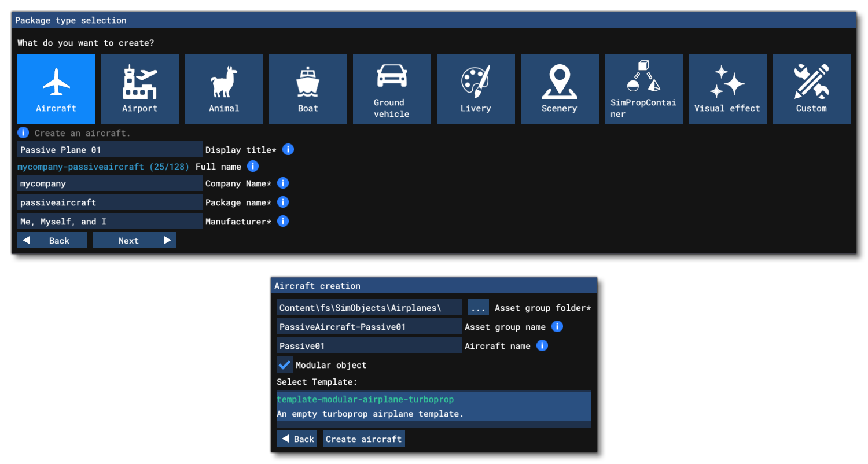Pick the Boat package type
The image size is (868, 464).
pyautogui.click(x=308, y=89)
